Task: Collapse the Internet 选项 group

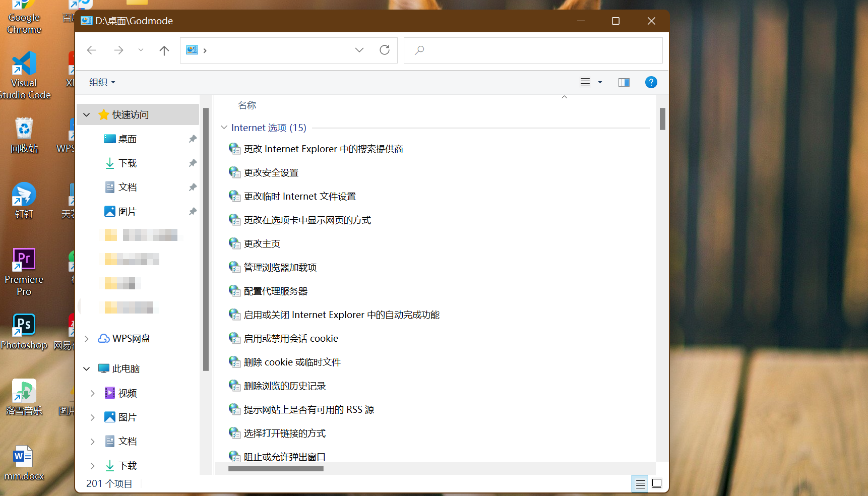Action: click(223, 128)
